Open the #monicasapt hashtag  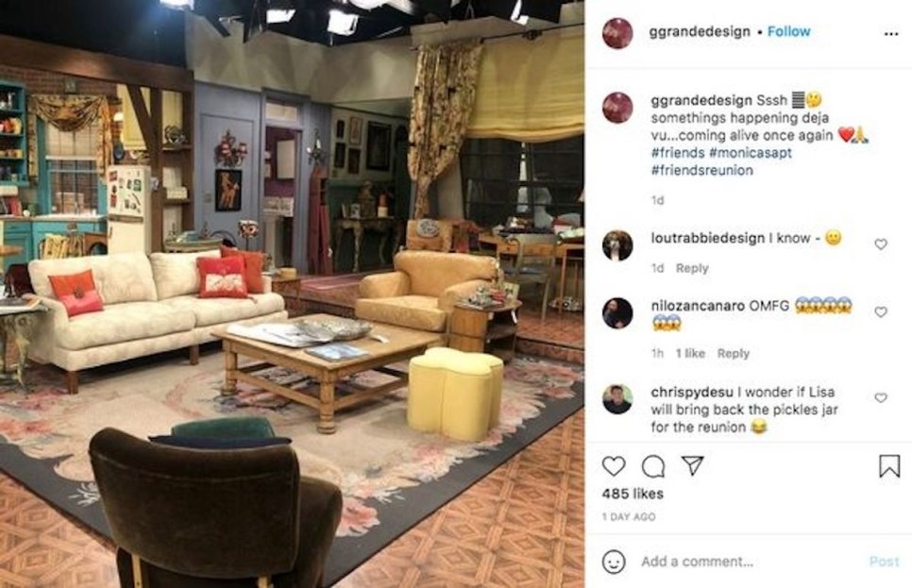click(x=751, y=153)
